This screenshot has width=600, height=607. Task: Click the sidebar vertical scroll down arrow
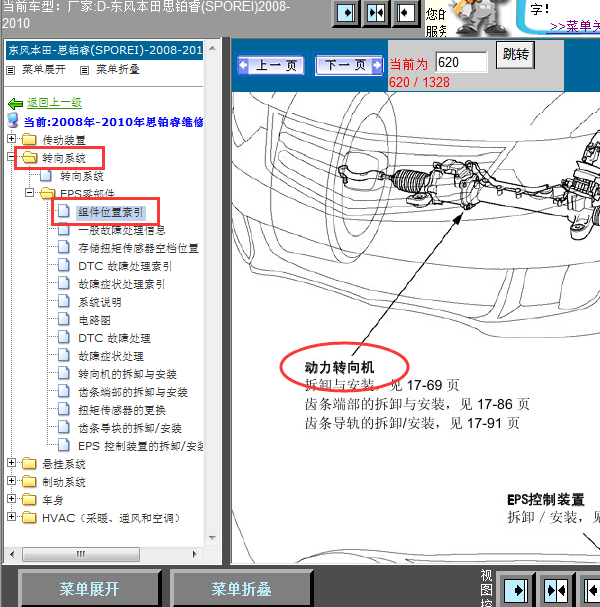tap(212, 537)
